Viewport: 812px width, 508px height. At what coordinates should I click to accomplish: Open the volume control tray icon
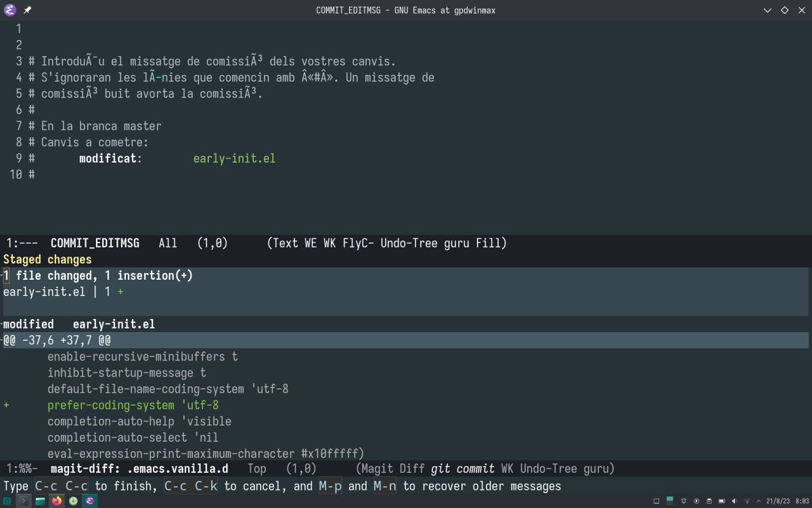[735, 501]
